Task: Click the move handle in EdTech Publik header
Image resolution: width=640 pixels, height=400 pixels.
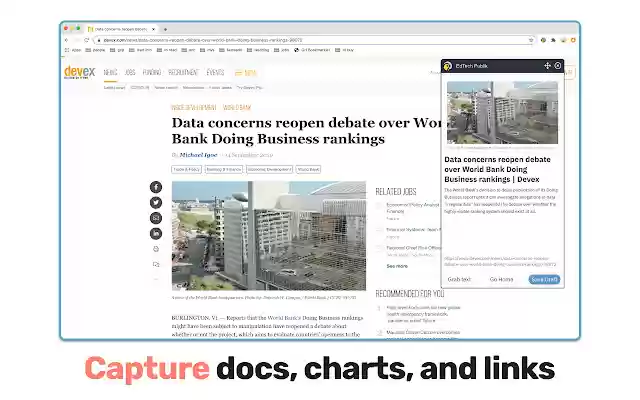Action: (x=547, y=66)
